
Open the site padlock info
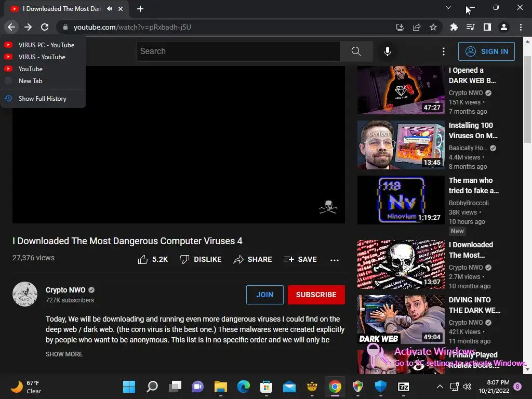(x=65, y=27)
